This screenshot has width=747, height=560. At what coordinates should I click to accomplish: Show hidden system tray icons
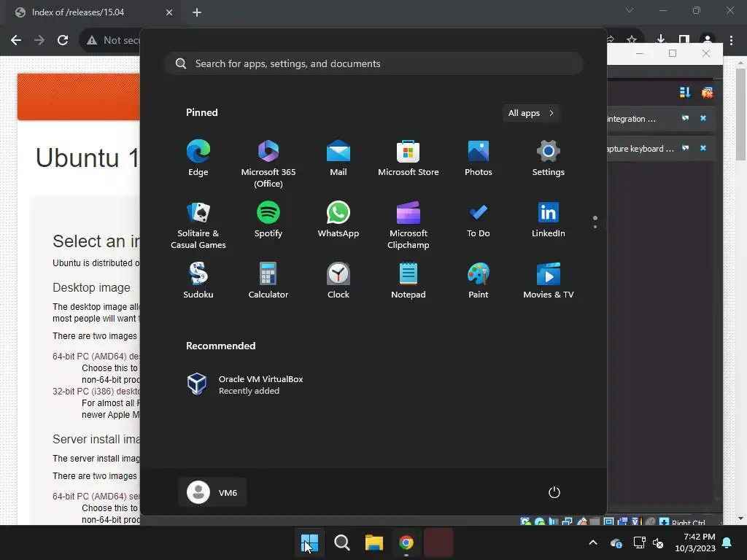click(x=593, y=542)
